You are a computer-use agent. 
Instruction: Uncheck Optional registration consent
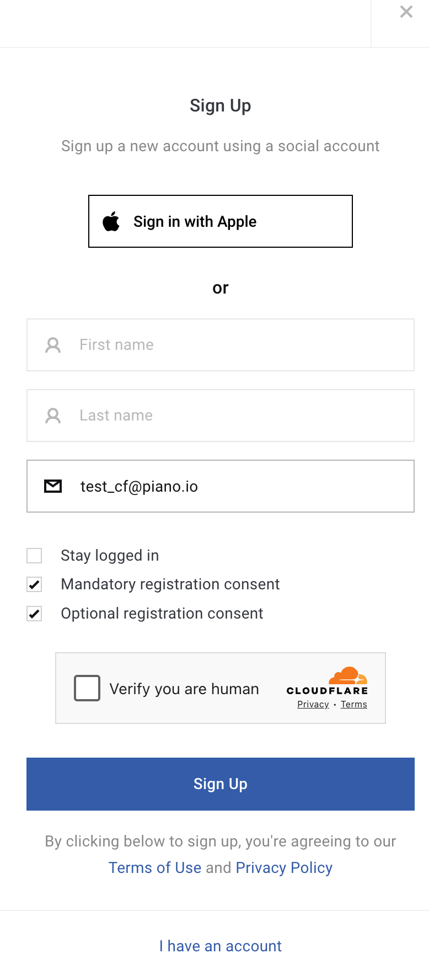click(34, 614)
